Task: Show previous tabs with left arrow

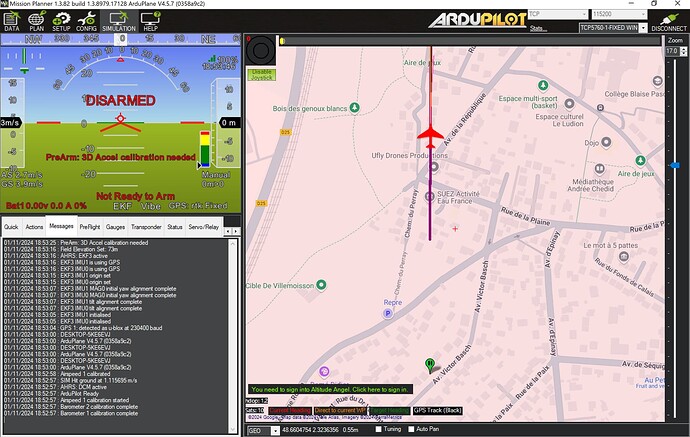Action: [228, 231]
